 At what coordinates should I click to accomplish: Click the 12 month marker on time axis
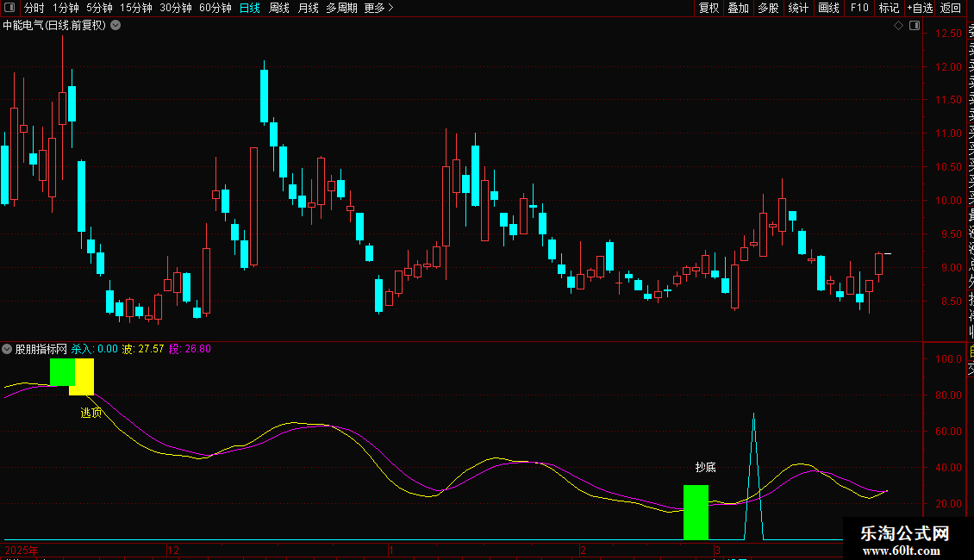click(172, 550)
